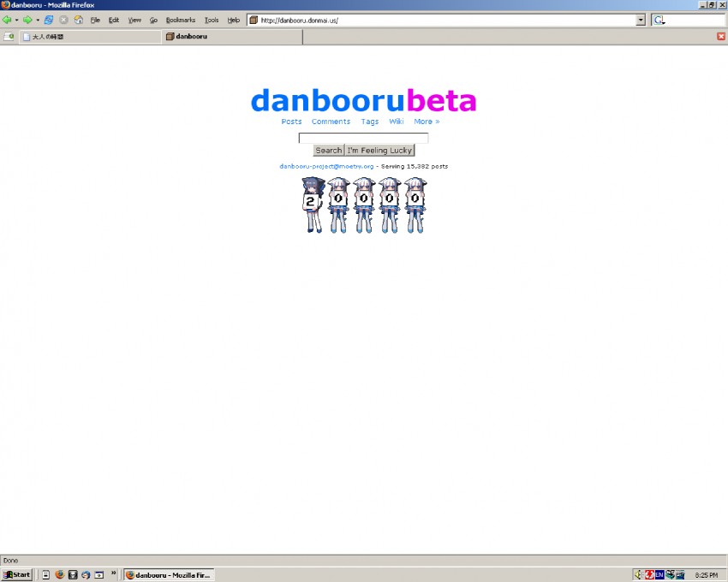Click the dark square quick launch icon
The image size is (728, 582).
(73, 574)
